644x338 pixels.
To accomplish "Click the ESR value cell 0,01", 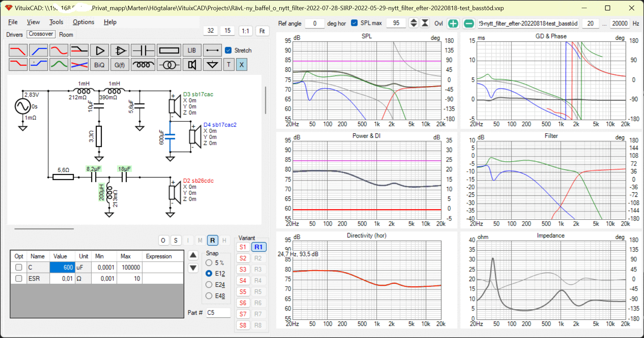I will [62, 278].
